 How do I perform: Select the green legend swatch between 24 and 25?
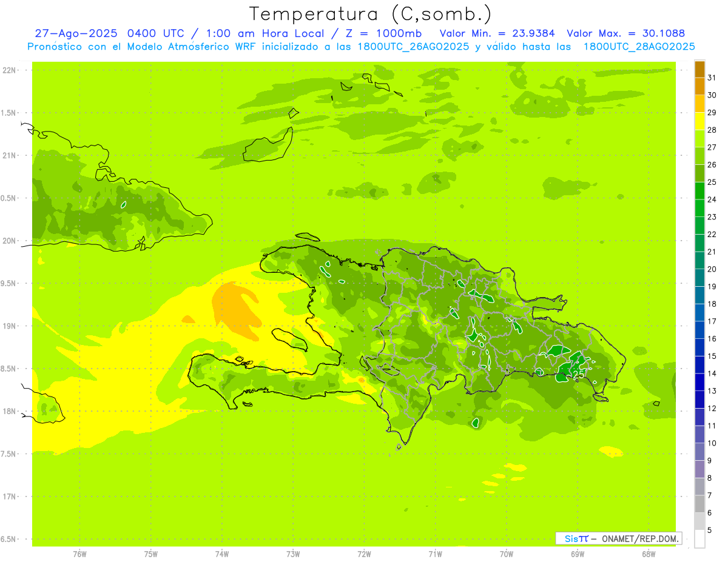coord(699,191)
